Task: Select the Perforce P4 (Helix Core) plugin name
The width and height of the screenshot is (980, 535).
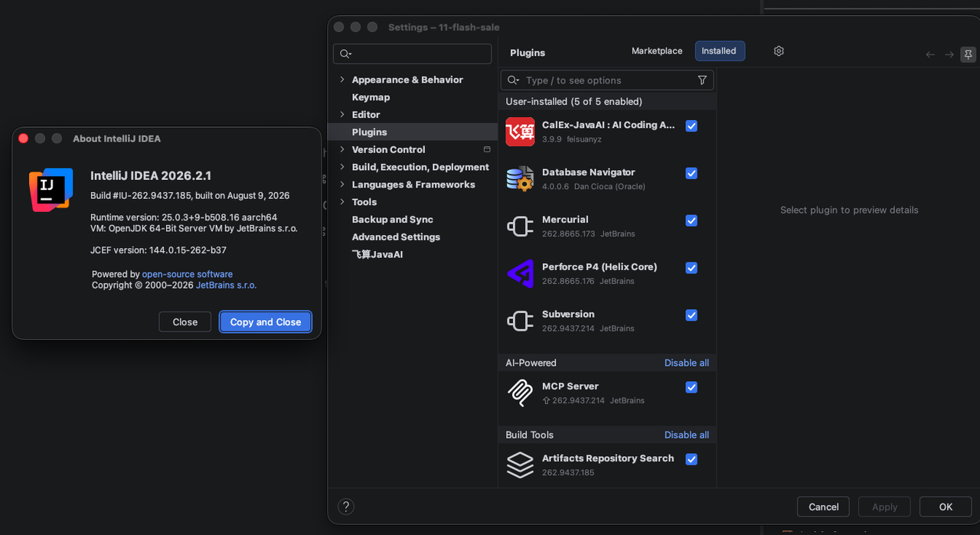Action: (599, 267)
